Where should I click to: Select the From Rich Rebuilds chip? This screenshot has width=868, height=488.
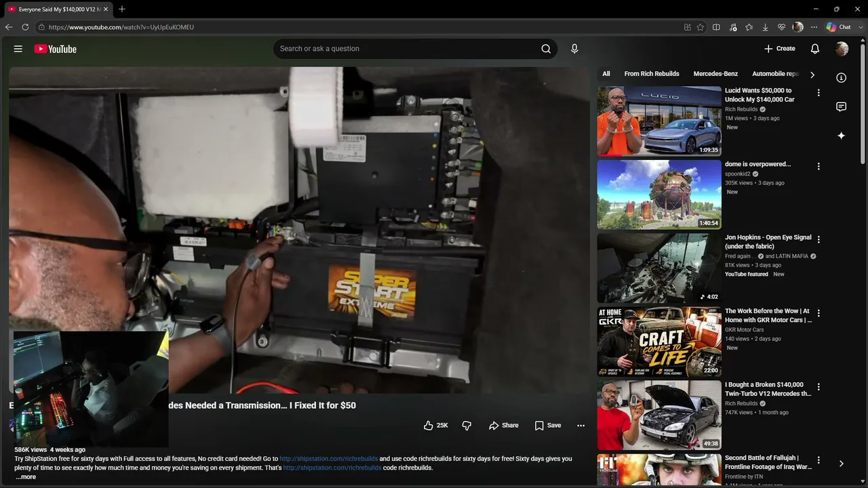pos(652,74)
